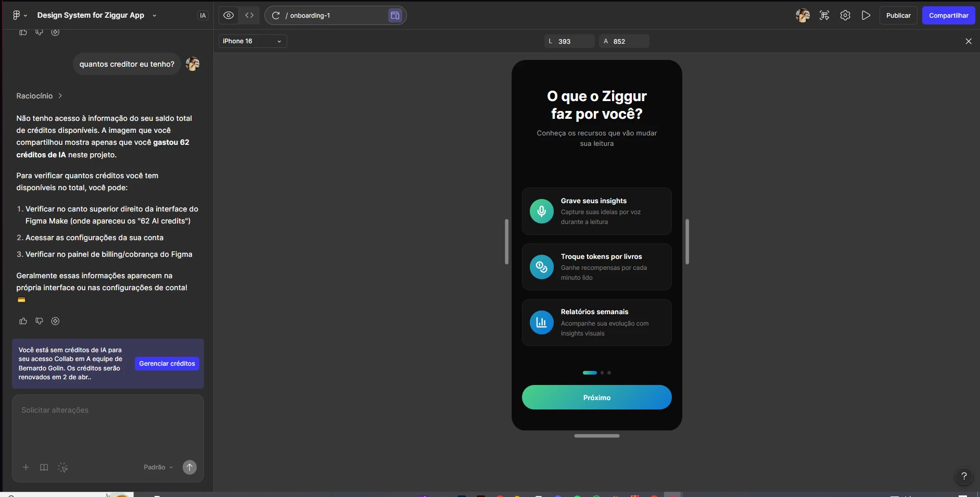Click the dropdown chevron beside the Figma logo
Screen dimensions: 980x497
click(26, 16)
